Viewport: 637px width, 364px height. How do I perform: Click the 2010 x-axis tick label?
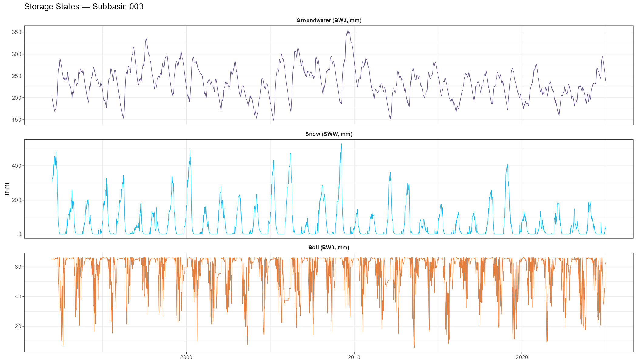pyautogui.click(x=354, y=357)
